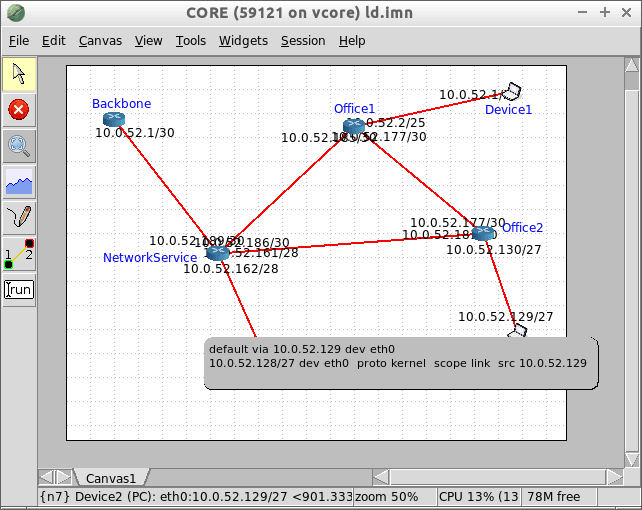
Task: Open the Widgets menu
Action: (x=243, y=41)
